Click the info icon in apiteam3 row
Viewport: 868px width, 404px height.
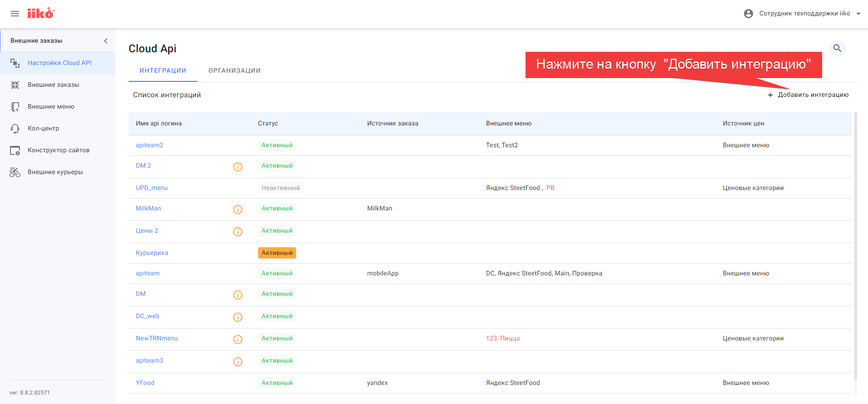(x=238, y=362)
